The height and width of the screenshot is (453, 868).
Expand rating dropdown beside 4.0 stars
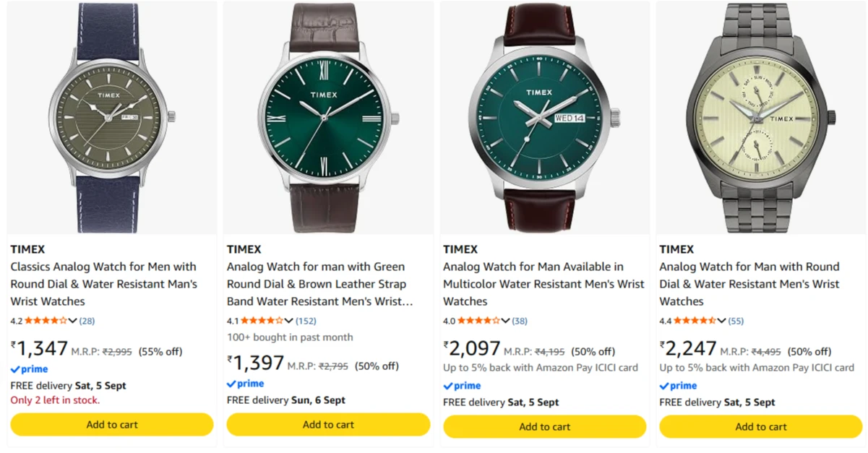(x=506, y=321)
